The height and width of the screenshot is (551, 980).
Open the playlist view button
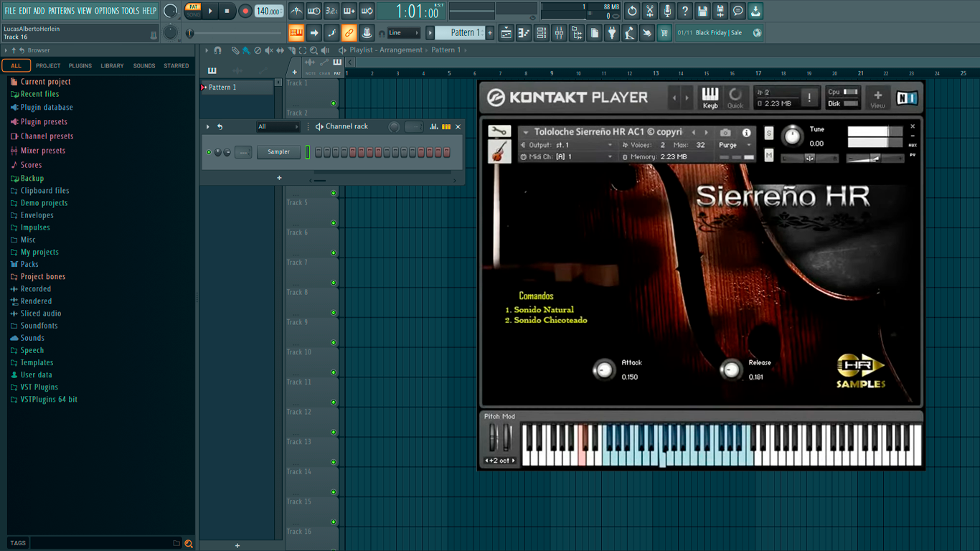pyautogui.click(x=507, y=33)
